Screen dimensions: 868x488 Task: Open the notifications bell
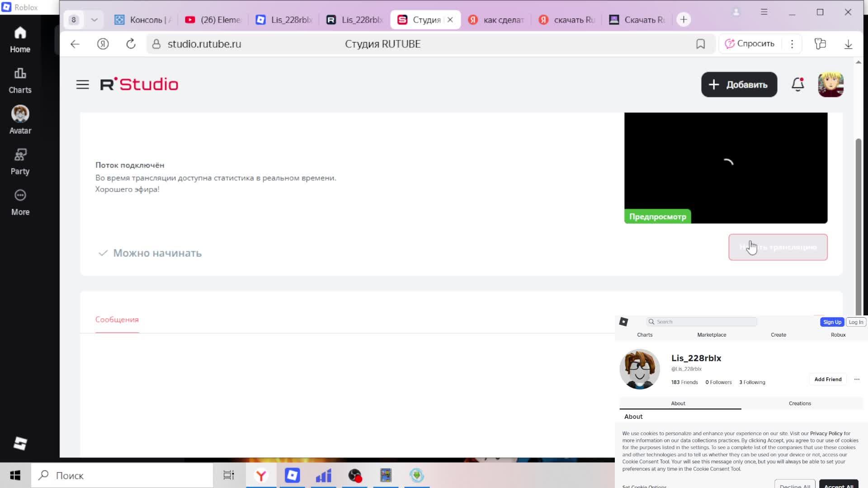[x=798, y=84]
